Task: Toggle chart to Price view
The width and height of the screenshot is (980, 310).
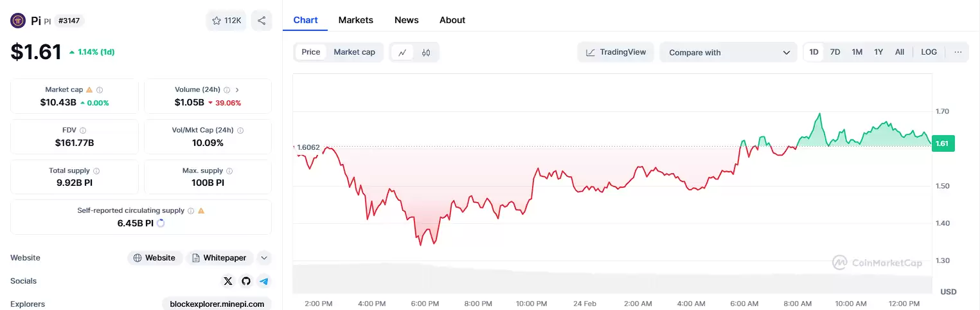Action: [x=311, y=52]
